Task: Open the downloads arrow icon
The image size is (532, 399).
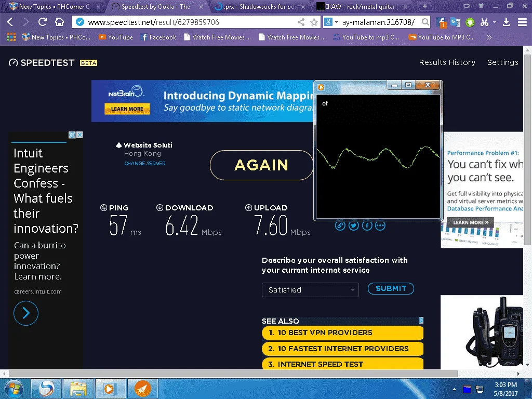Action: coord(506,22)
